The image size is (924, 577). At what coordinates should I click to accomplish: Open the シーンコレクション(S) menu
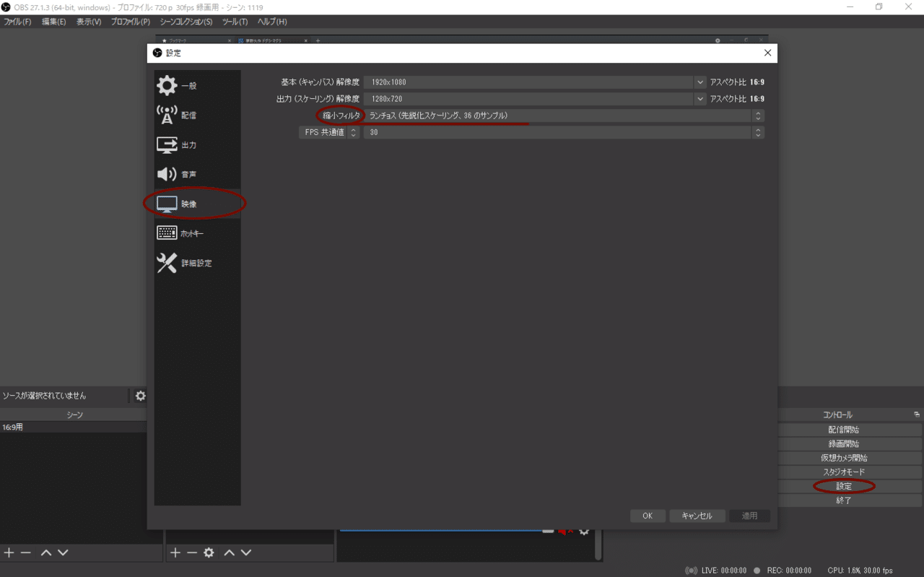[186, 22]
